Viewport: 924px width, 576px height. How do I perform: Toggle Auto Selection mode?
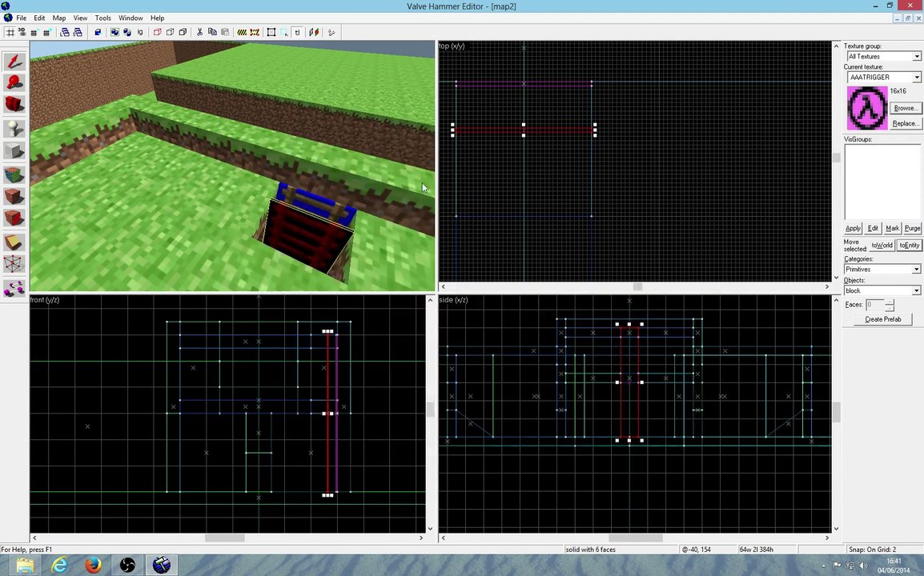pyautogui.click(x=284, y=32)
